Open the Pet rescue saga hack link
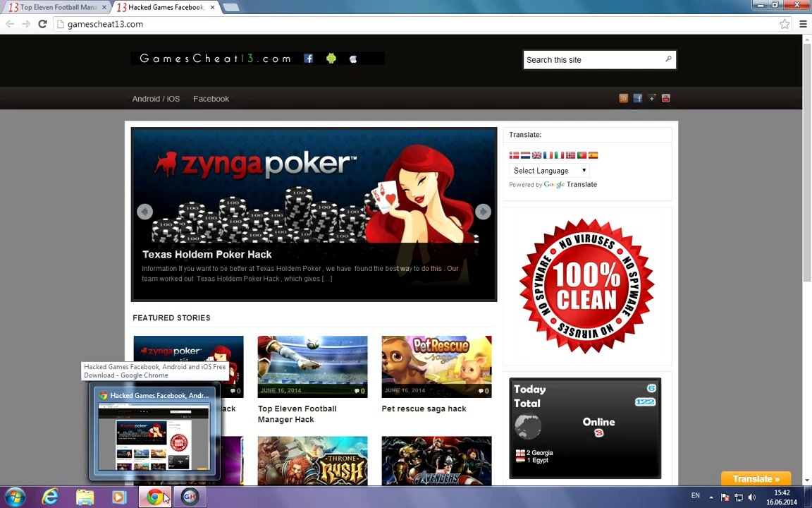Screen dimensions: 812x508 424,409
